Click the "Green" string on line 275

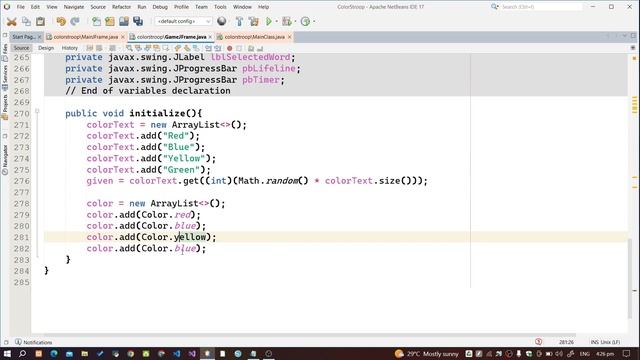tap(182, 170)
